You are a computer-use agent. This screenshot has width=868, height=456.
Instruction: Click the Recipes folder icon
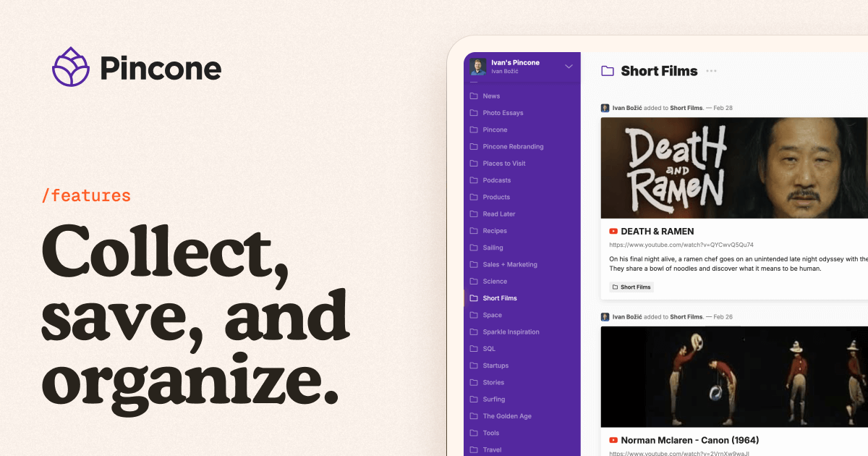click(x=474, y=231)
